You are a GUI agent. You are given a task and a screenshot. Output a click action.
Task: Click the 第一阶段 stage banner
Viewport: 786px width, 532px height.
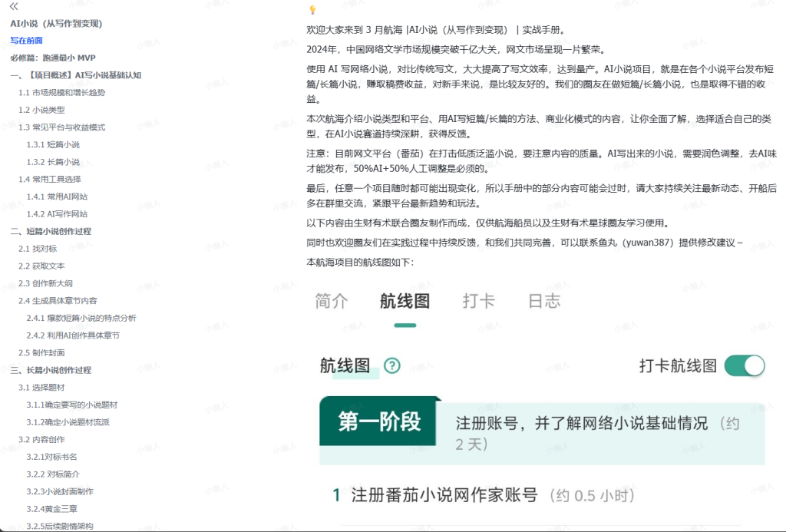(379, 421)
